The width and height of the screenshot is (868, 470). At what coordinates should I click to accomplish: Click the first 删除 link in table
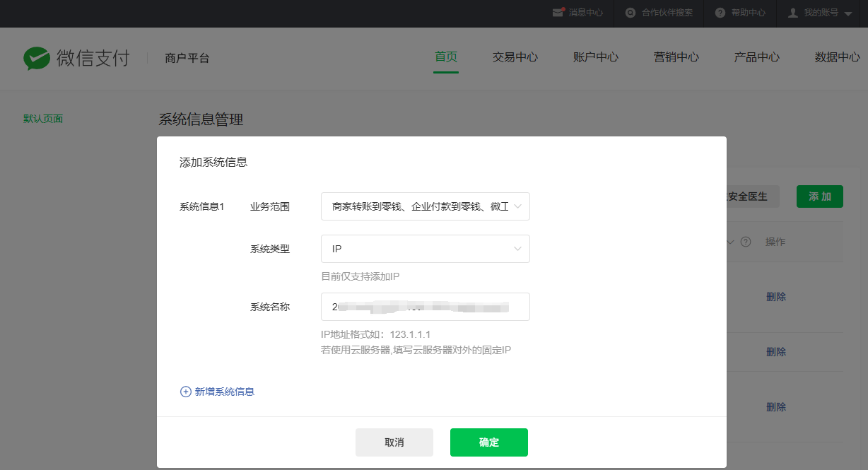click(x=775, y=297)
